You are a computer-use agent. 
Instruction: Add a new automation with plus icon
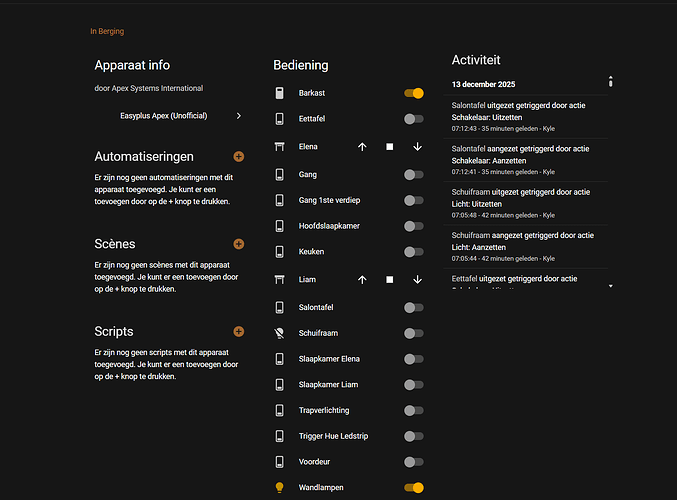click(x=238, y=157)
